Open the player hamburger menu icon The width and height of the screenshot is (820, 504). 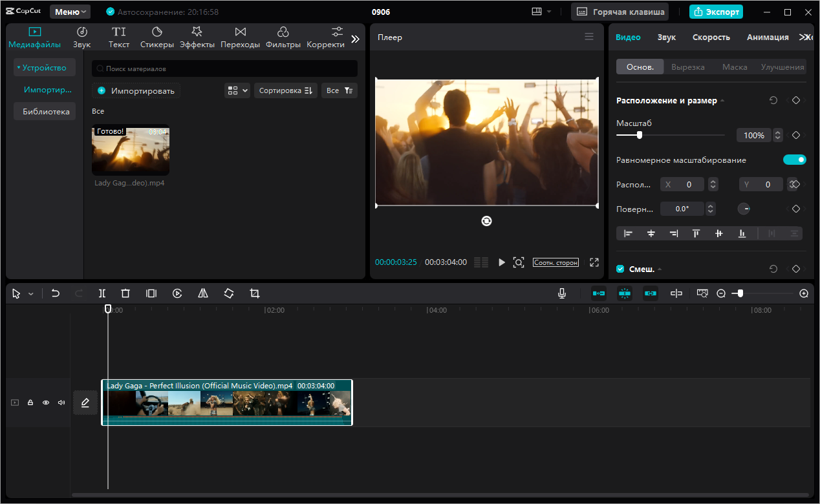(589, 37)
